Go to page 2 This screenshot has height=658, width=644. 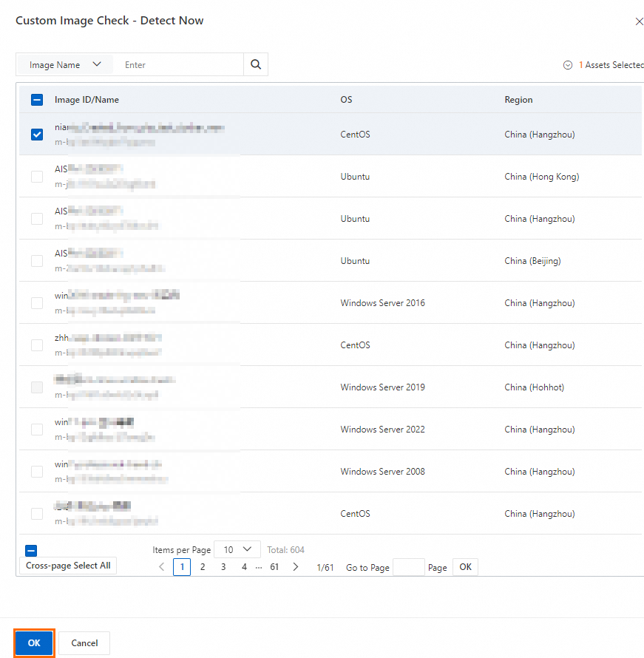coord(203,567)
